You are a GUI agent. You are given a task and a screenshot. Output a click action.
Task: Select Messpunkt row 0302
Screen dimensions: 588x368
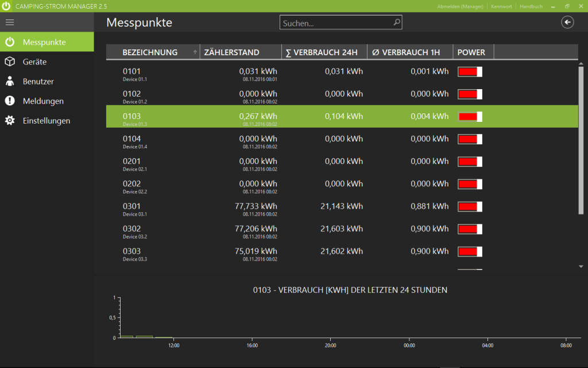point(342,229)
